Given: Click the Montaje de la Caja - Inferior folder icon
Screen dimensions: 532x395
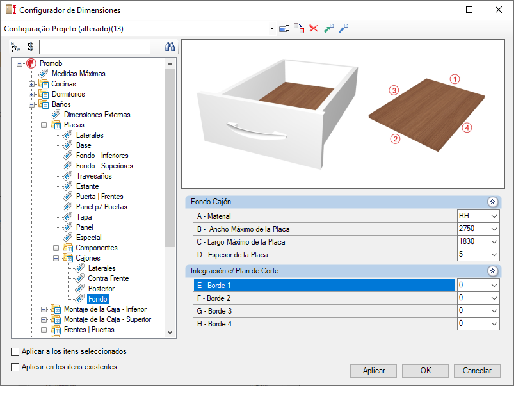Looking at the screenshot, I should pyautogui.click(x=56, y=309).
